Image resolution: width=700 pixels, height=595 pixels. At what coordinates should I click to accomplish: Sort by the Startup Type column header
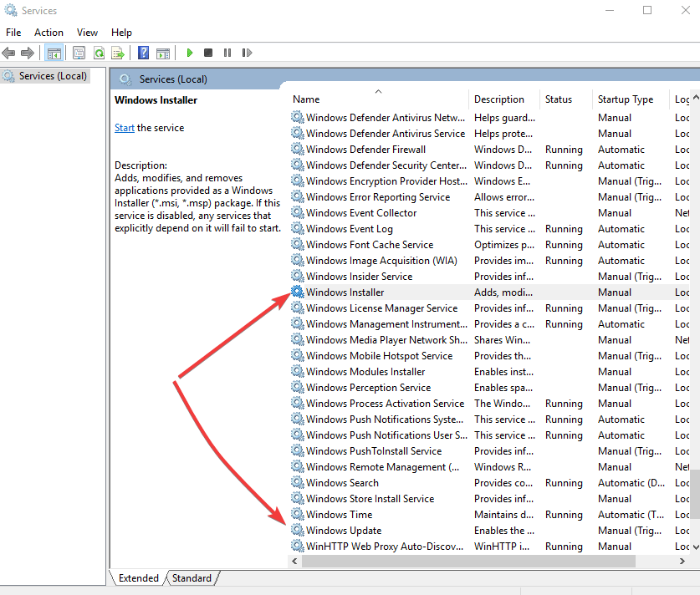tap(631, 99)
